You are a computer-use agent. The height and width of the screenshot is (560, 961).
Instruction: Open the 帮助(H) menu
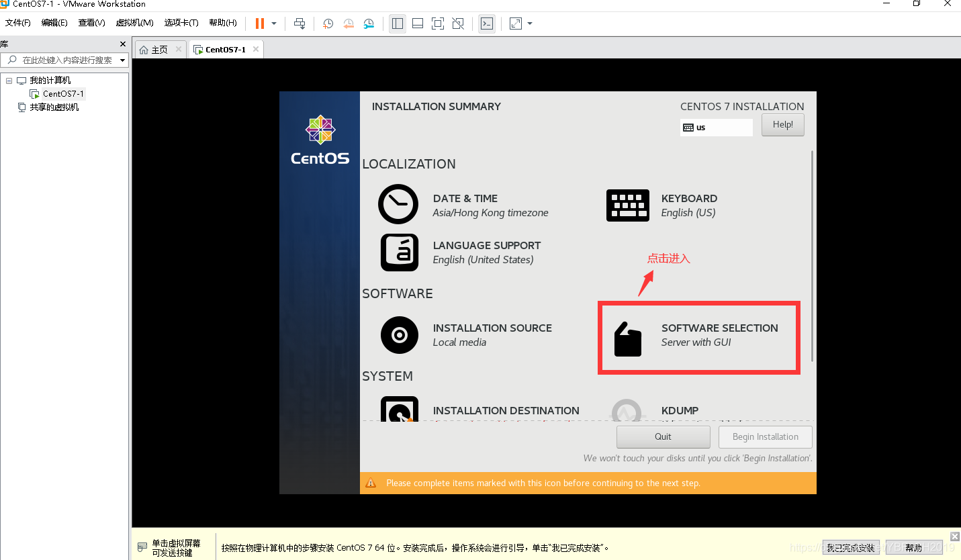223,23
